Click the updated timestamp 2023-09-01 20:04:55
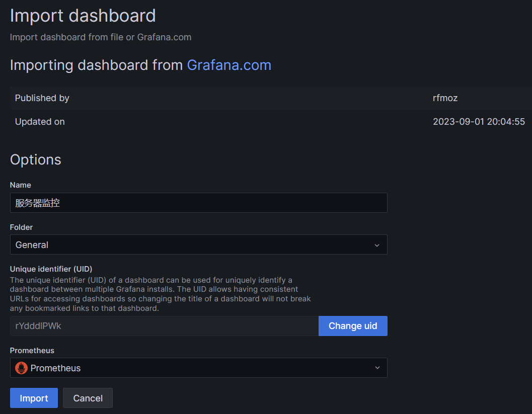 click(x=479, y=122)
